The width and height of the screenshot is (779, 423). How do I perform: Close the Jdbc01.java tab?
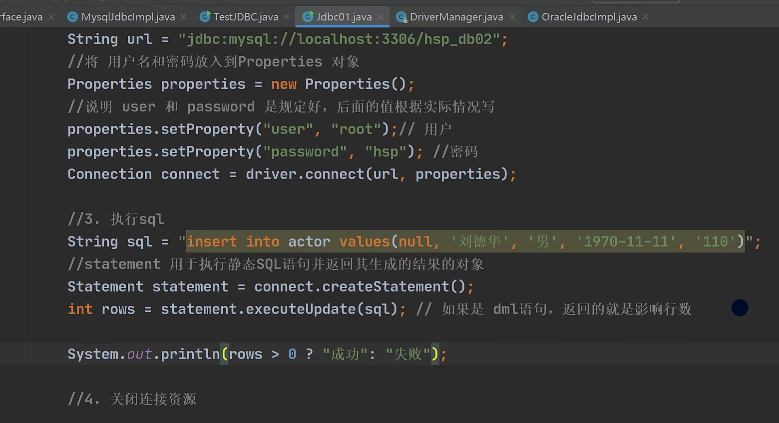click(x=380, y=17)
